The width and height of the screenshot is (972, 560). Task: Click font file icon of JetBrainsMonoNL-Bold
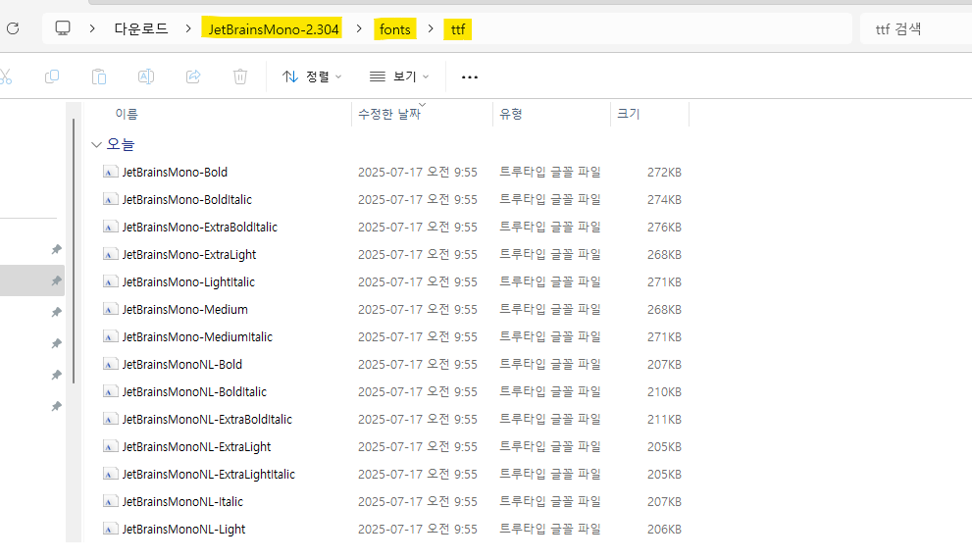tap(110, 364)
